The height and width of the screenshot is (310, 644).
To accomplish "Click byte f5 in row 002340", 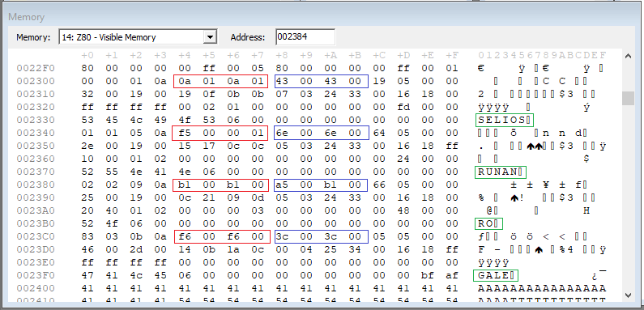I will [185, 133].
